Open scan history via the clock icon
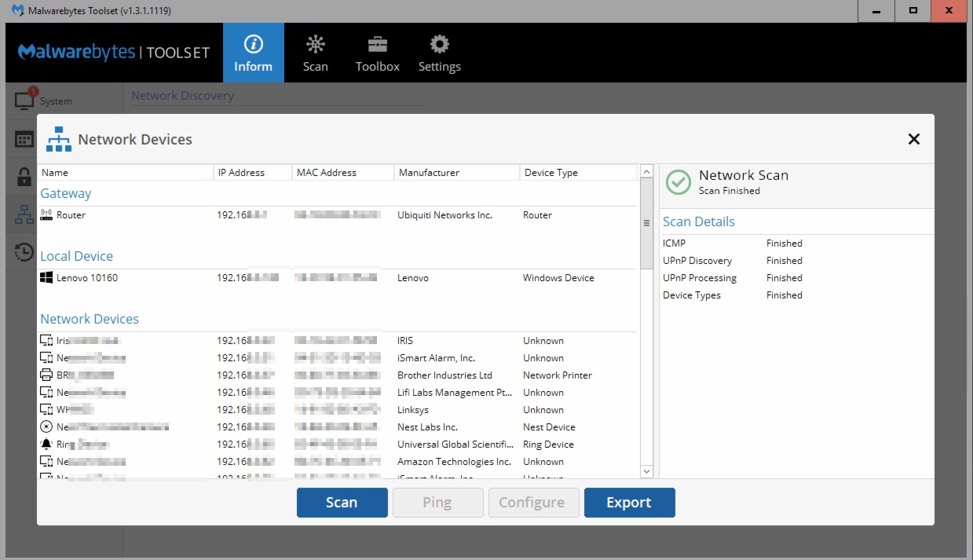The image size is (973, 560). coord(21,251)
